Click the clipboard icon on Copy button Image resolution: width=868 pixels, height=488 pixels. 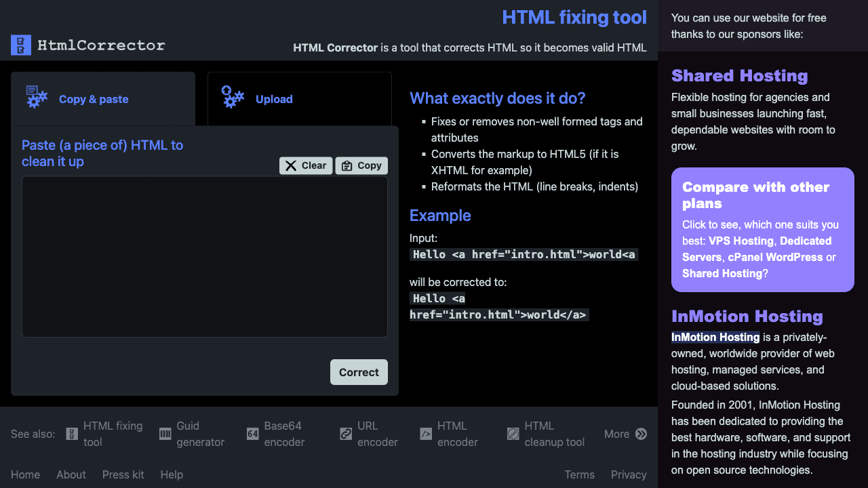348,165
